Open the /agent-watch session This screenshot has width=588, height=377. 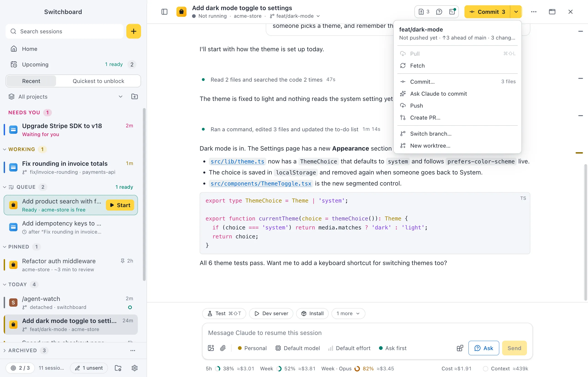coord(71,303)
